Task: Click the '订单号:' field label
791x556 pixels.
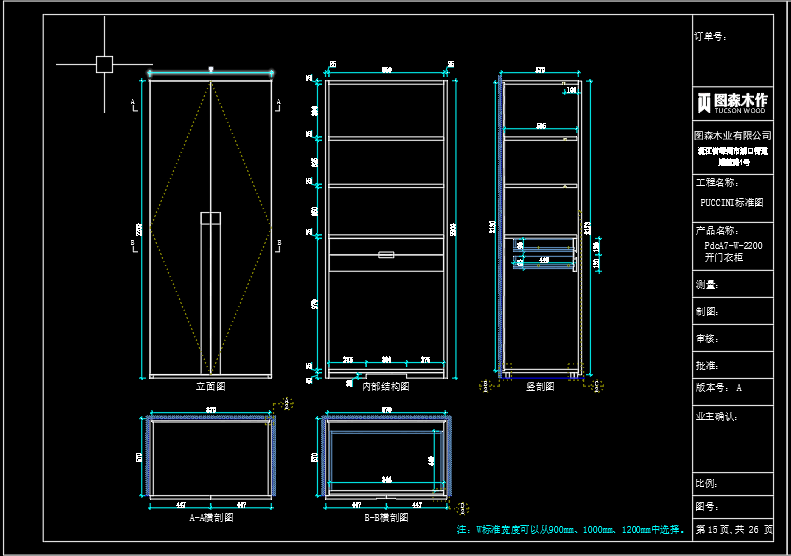Action: pos(710,36)
